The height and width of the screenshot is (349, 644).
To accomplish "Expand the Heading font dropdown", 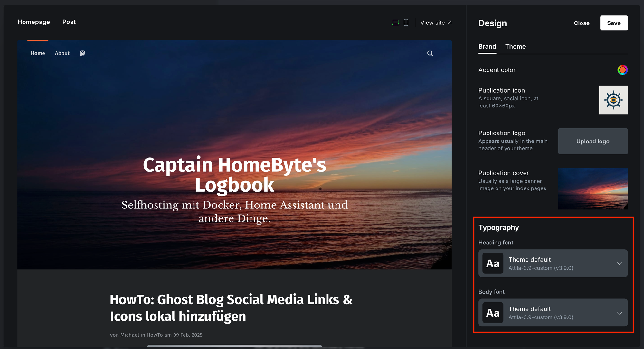I will click(553, 263).
